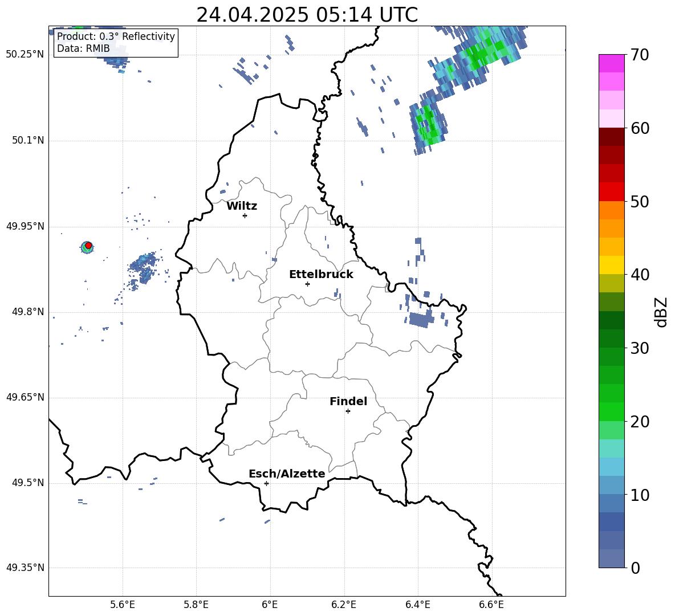Click the Findel location cross marker

coord(348,411)
